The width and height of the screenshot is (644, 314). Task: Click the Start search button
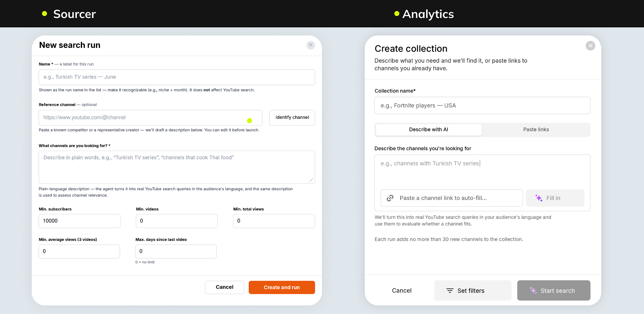[553, 291]
